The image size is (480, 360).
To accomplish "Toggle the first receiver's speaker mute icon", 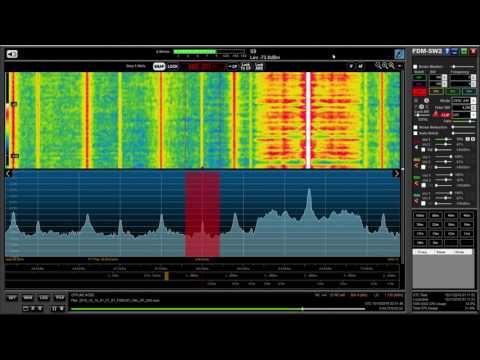I will (x=416, y=147).
